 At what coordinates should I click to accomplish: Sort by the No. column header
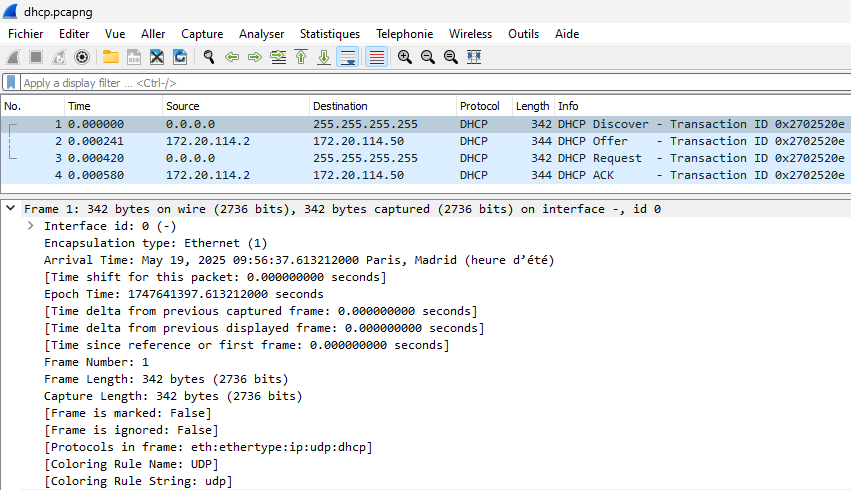click(33, 106)
